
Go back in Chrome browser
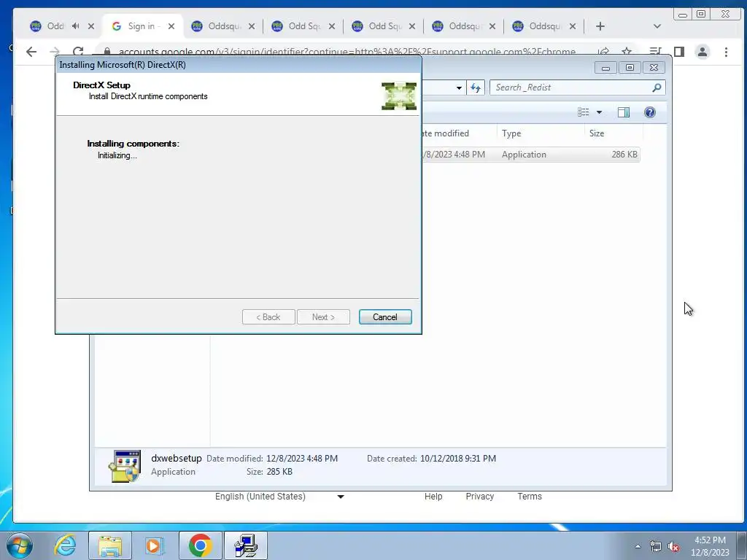coord(31,52)
